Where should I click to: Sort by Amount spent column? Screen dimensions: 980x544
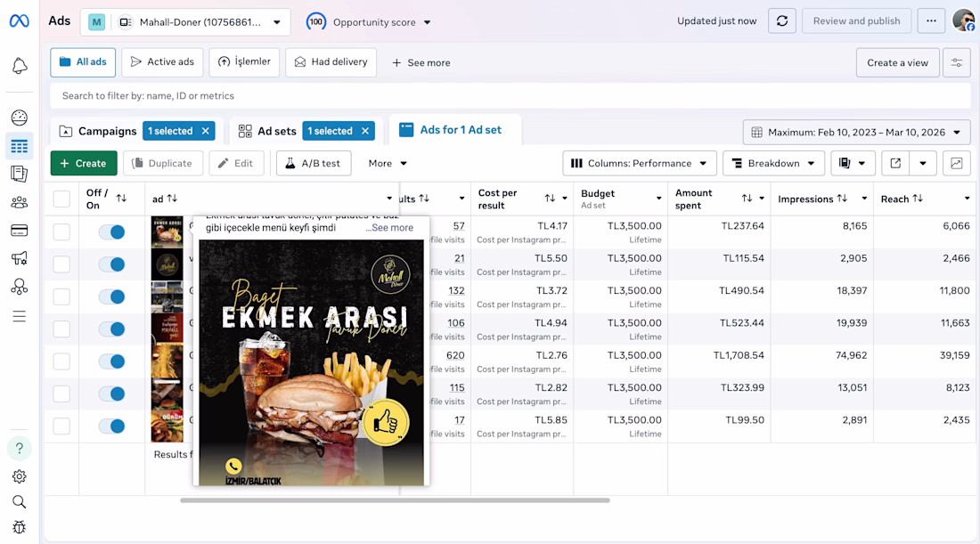(747, 199)
